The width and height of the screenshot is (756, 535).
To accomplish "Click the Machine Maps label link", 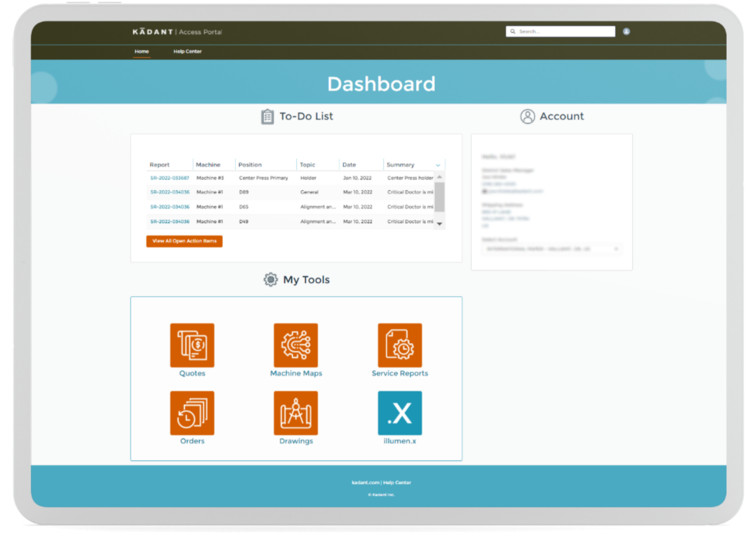I will [296, 373].
